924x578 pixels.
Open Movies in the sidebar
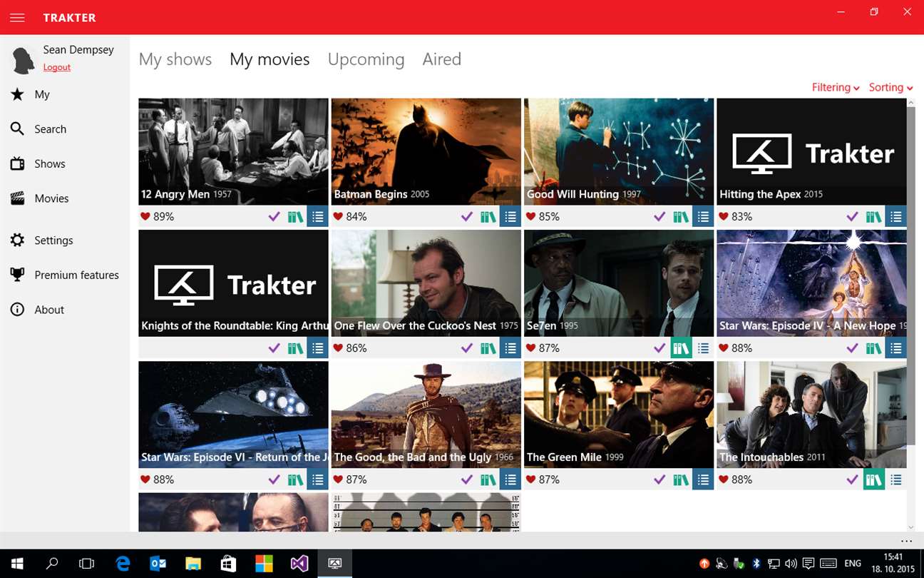coord(65,198)
